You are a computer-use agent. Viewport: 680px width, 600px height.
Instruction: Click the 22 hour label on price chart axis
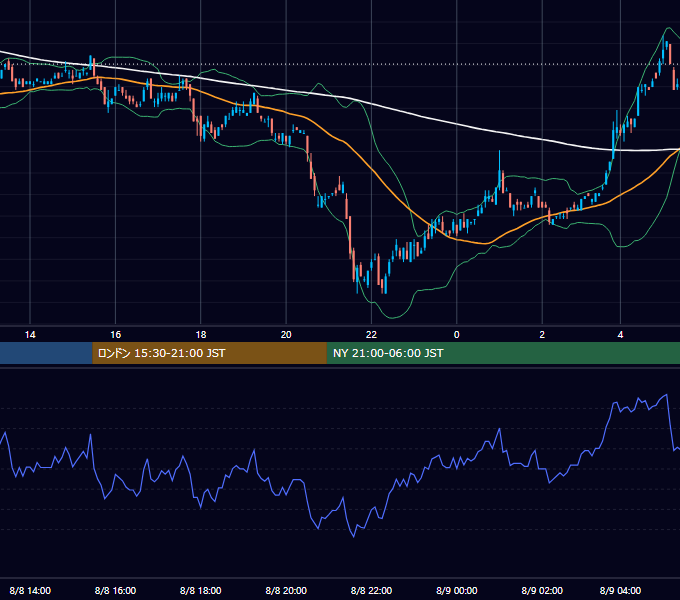point(371,335)
